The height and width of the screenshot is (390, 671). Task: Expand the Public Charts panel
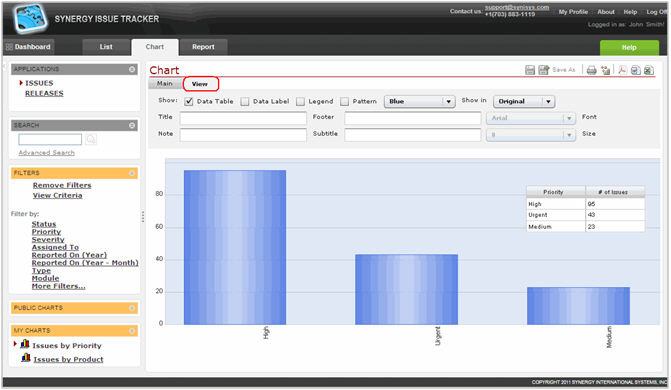[x=132, y=308]
